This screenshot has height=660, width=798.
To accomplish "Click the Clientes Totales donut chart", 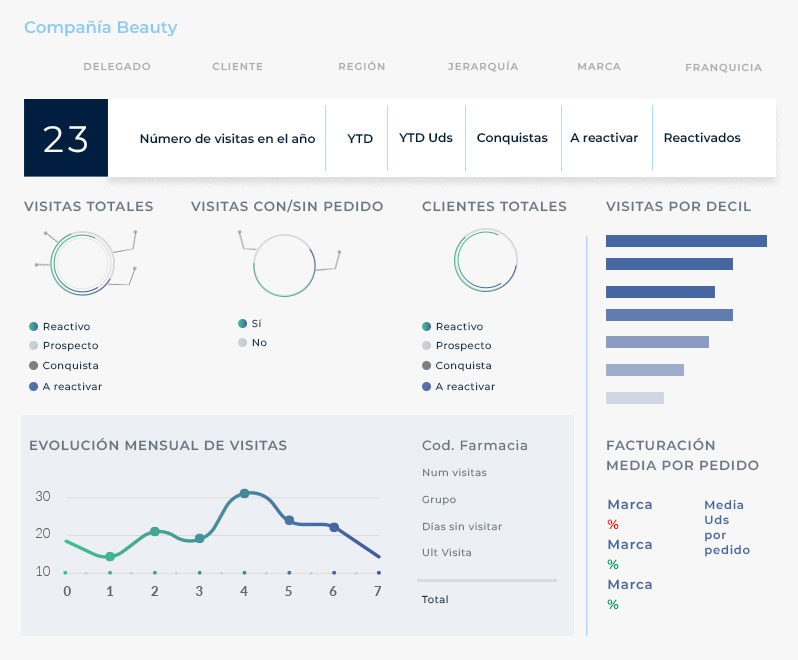I will pos(486,260).
